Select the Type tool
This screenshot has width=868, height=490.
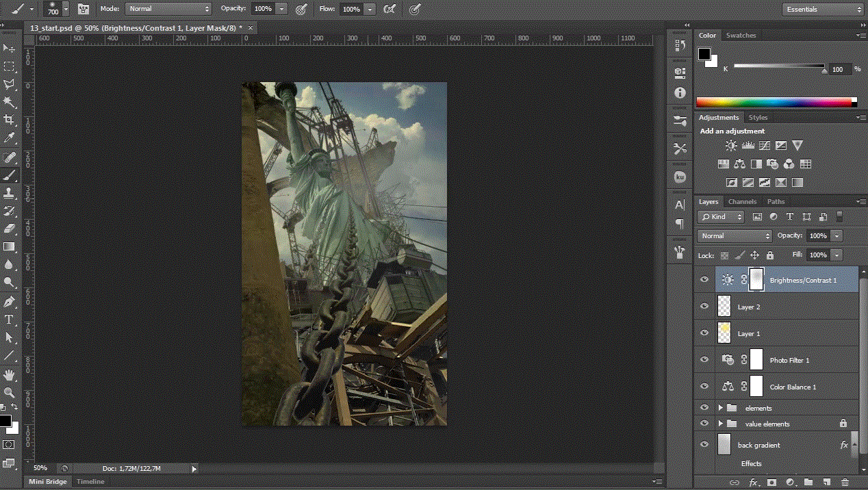pos(10,320)
